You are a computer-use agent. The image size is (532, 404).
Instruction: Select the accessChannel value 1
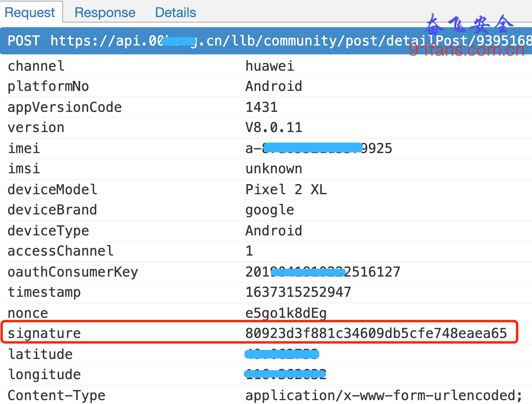click(249, 251)
